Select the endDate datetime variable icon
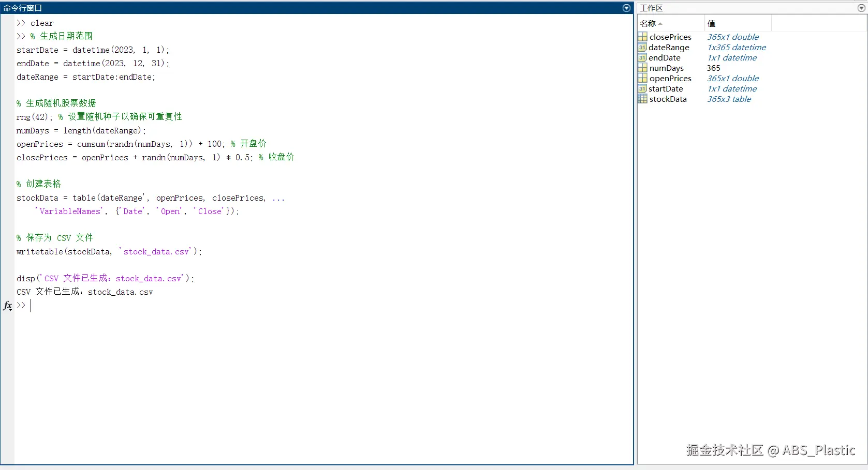The height and width of the screenshot is (470, 868). (x=642, y=57)
